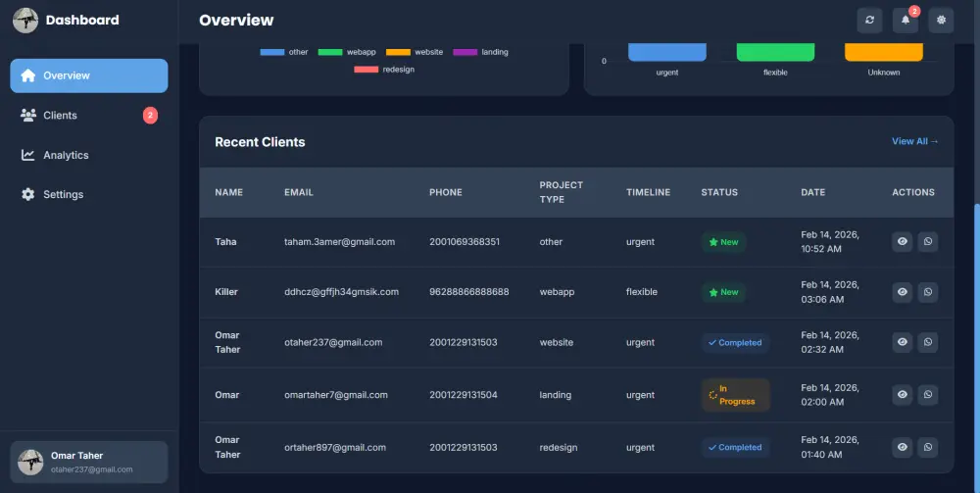Click the View All link
The height and width of the screenshot is (493, 980).
coord(914,141)
